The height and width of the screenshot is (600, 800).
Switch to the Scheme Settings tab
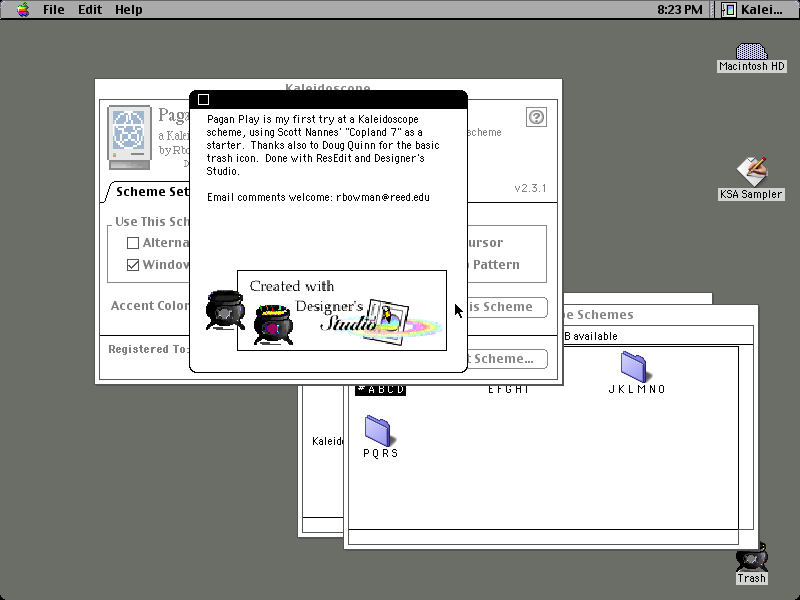pos(152,192)
